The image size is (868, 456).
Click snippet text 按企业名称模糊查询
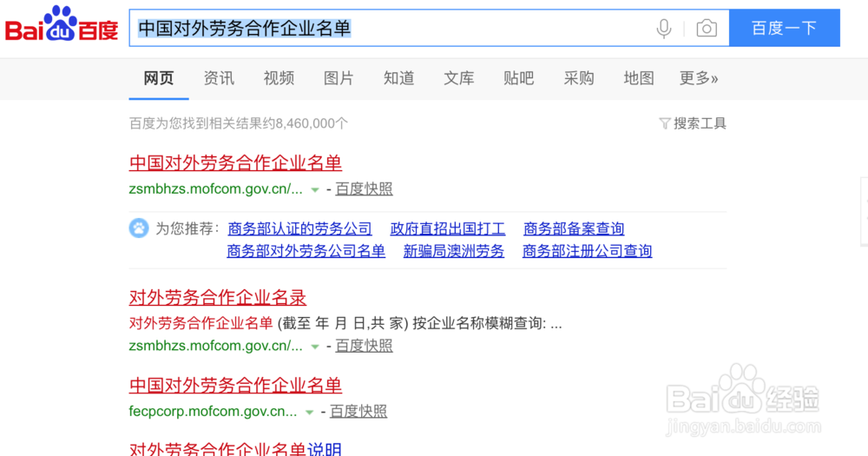(479, 323)
